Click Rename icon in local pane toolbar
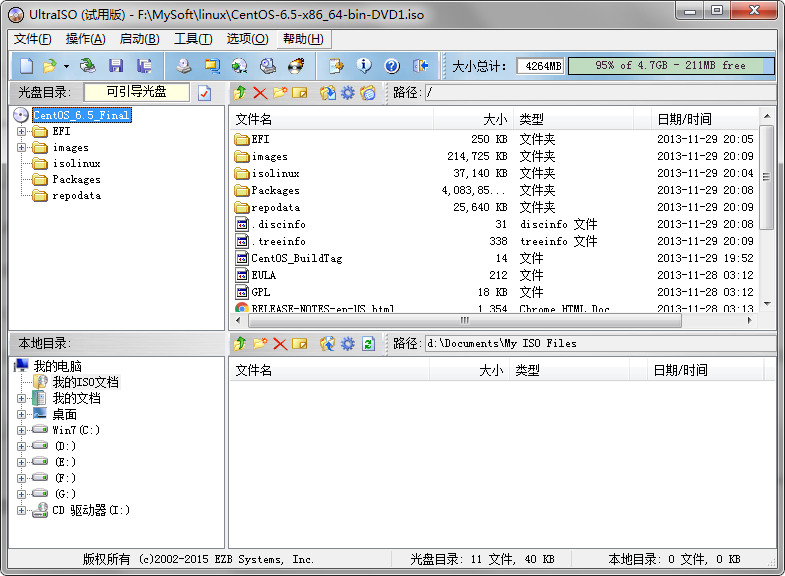 300,344
